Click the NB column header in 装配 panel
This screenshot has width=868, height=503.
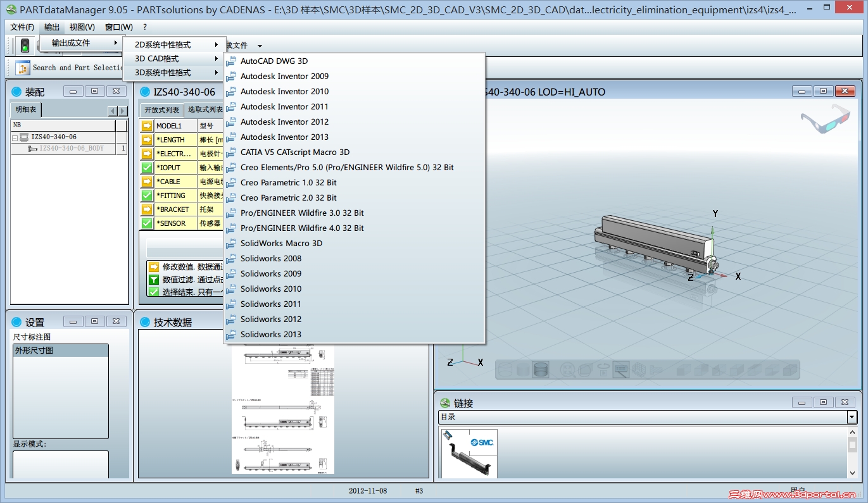click(x=63, y=125)
